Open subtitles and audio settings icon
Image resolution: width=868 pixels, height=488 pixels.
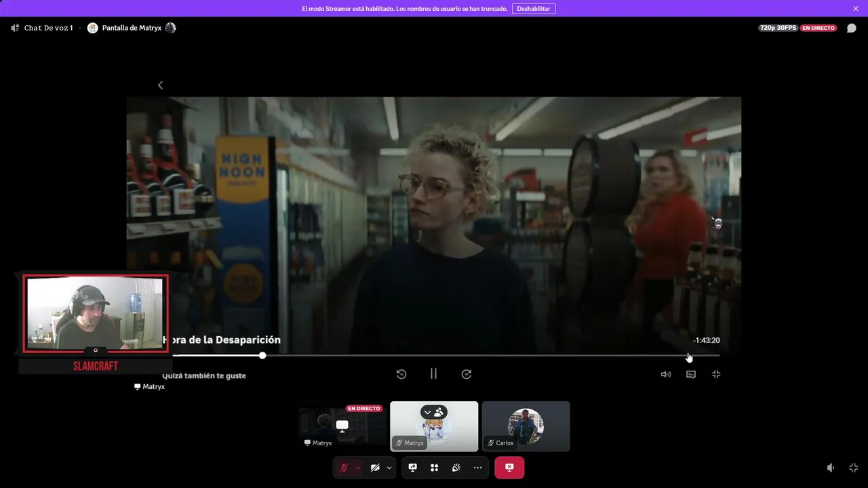tap(691, 374)
